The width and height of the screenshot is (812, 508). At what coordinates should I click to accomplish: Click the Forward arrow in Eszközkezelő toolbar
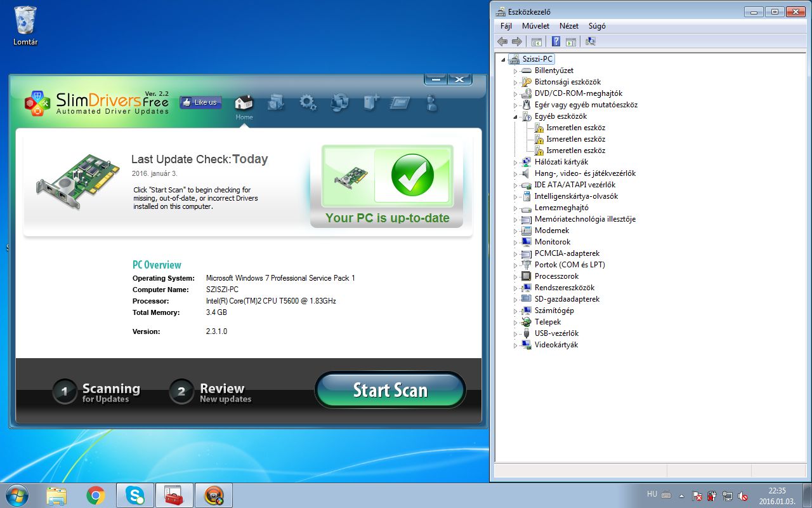click(x=516, y=41)
